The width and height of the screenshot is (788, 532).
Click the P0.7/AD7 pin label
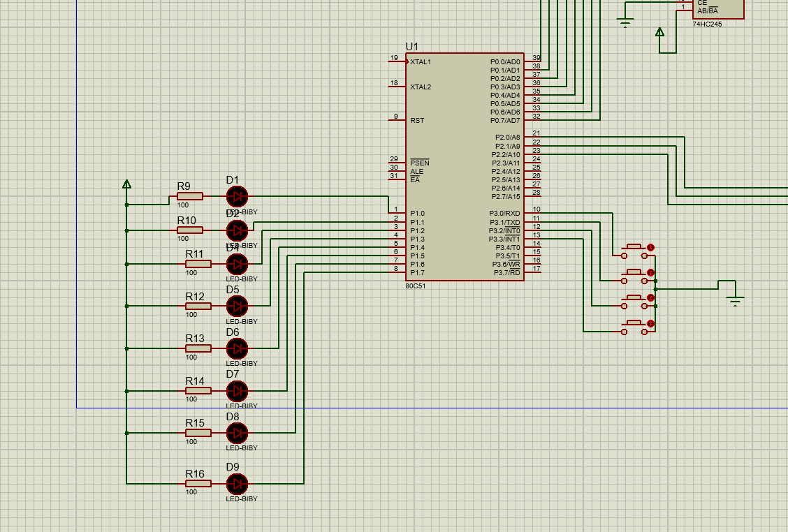[505, 121]
